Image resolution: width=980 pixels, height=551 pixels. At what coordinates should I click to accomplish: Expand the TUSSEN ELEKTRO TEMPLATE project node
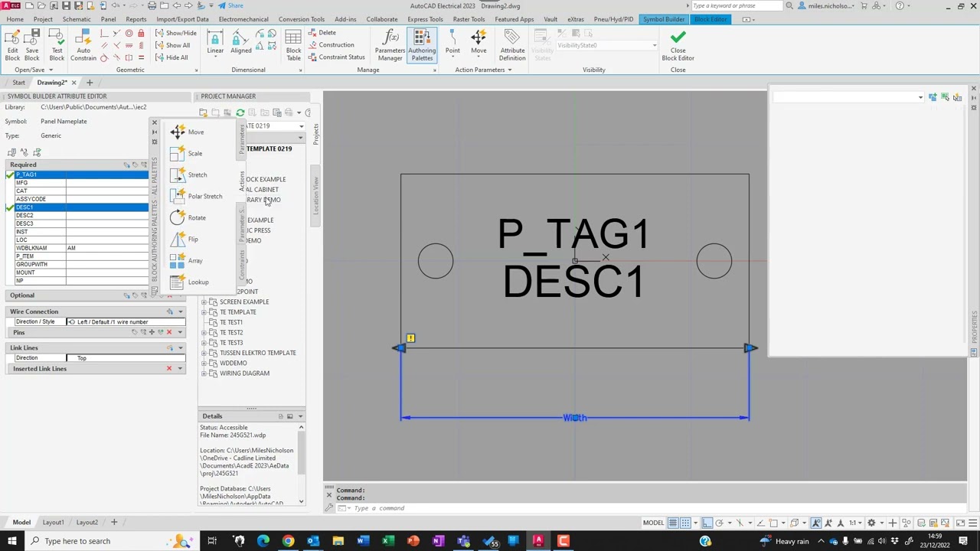pos(204,353)
